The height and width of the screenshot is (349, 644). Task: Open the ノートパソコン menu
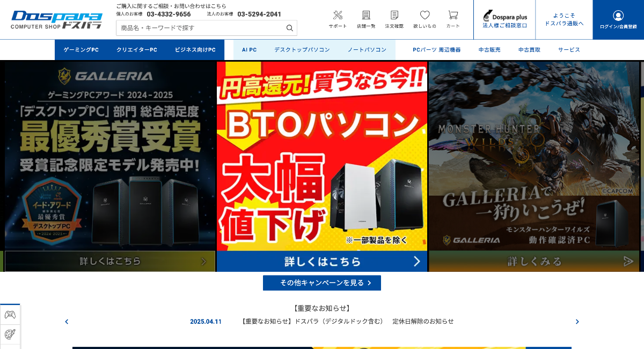367,50
